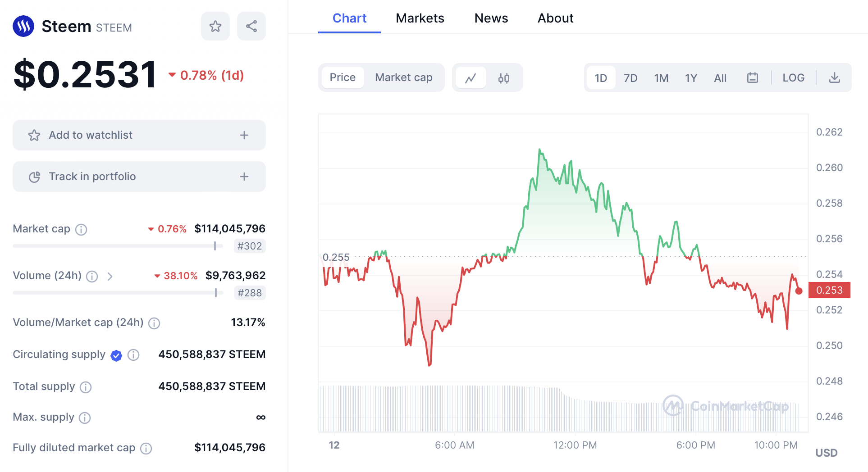Viewport: 868px width, 472px height.
Task: Click the current price dot on chart
Action: pyautogui.click(x=799, y=291)
